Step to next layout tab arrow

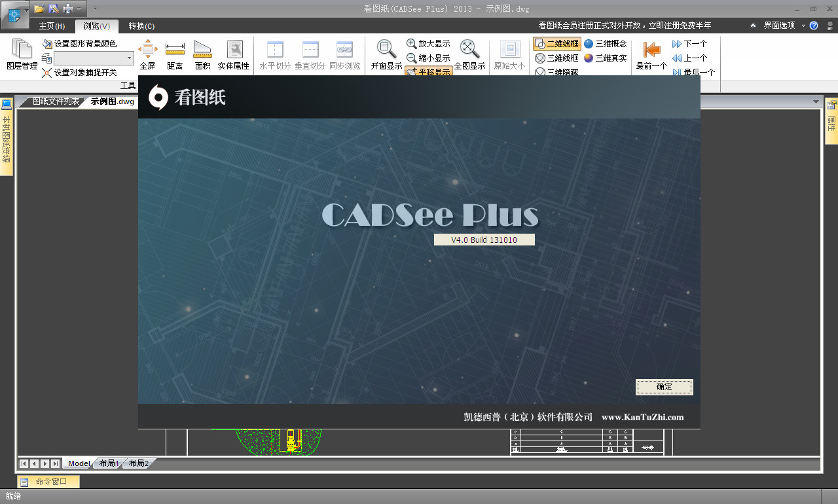[45, 463]
